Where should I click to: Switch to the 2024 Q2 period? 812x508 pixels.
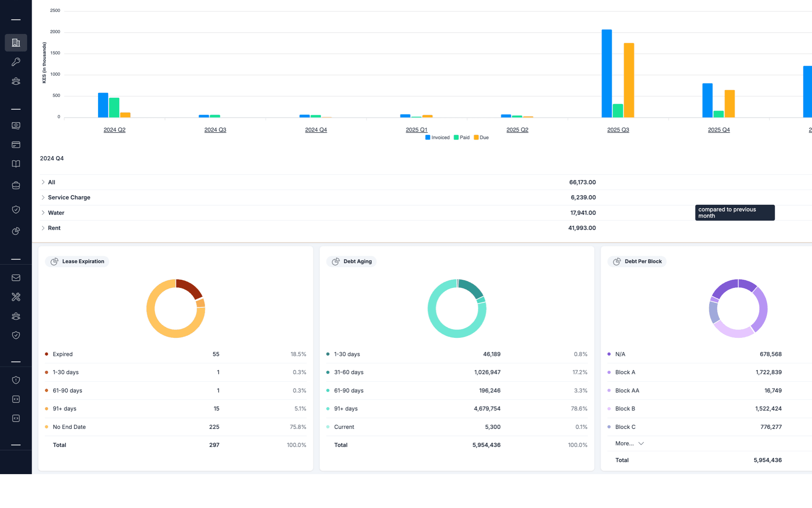tap(114, 130)
